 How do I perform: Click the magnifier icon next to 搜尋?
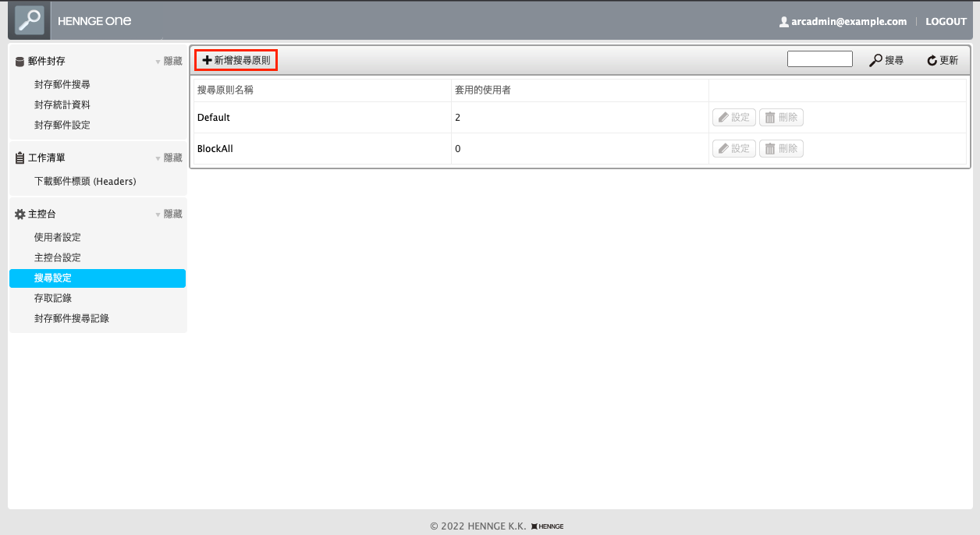[x=875, y=60]
